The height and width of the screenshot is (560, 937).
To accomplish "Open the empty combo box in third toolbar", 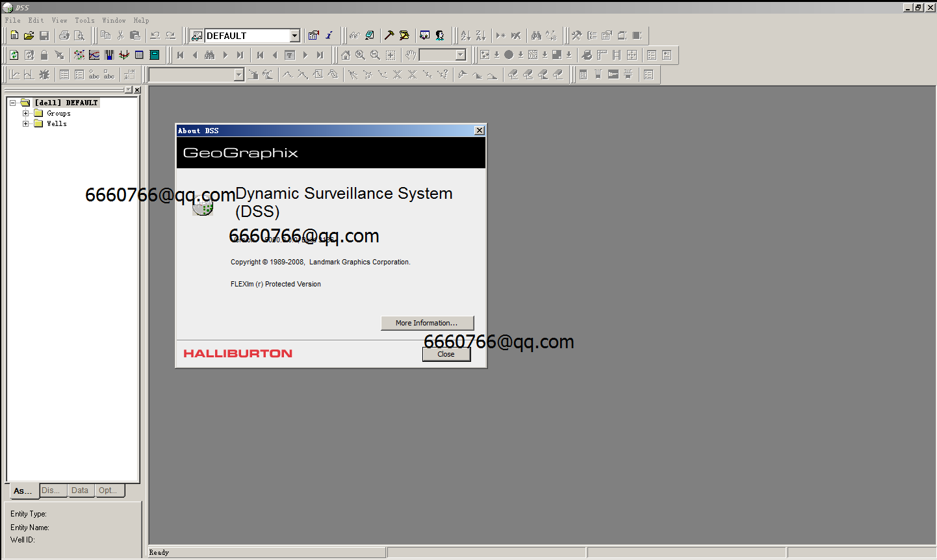I will (x=238, y=75).
